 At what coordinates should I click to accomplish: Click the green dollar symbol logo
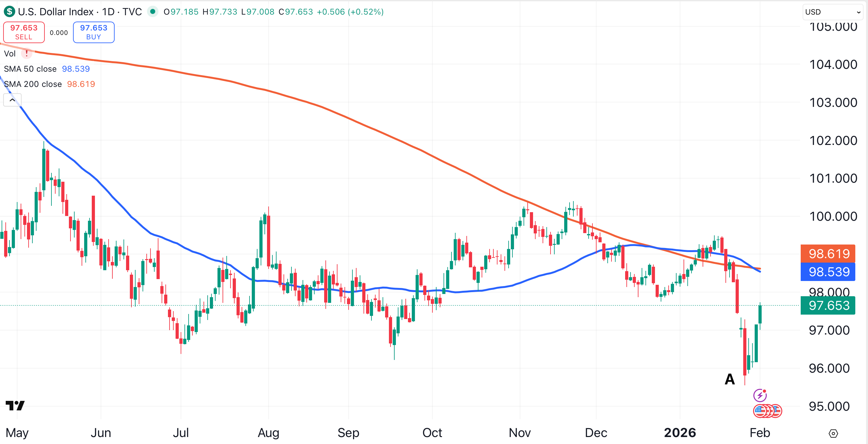10,12
